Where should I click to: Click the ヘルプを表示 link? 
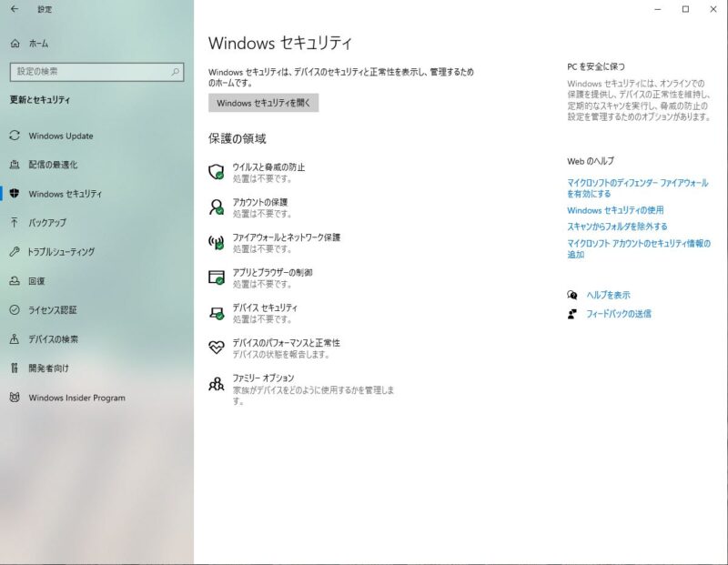608,295
